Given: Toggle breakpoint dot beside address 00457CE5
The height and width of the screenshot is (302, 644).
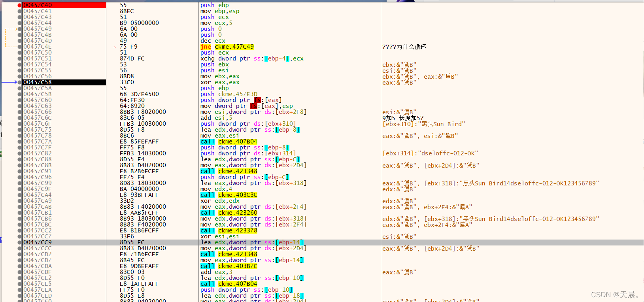Looking at the screenshot, I should pyautogui.click(x=20, y=284).
